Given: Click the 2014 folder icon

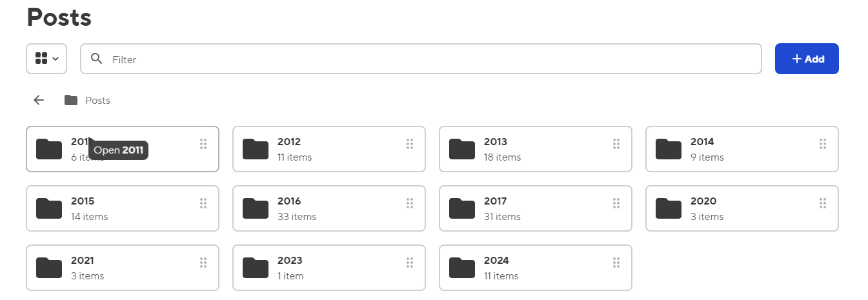Looking at the screenshot, I should tap(668, 149).
